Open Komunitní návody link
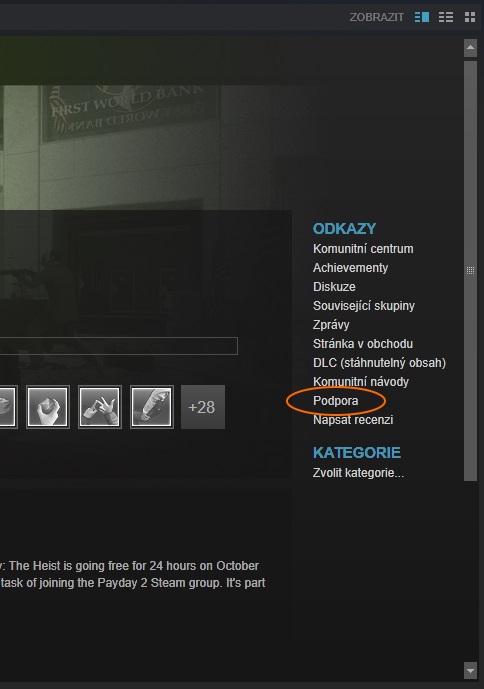This screenshot has width=484, height=689. point(361,381)
